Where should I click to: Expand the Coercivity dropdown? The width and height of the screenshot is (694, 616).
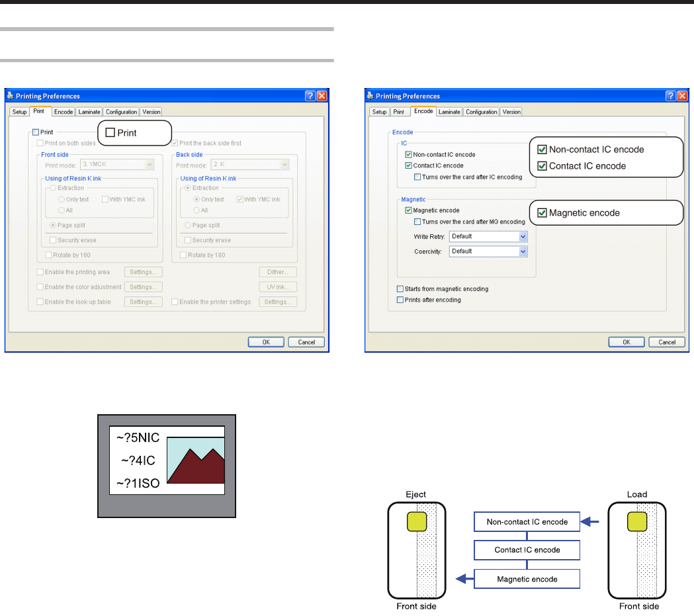tap(488, 251)
